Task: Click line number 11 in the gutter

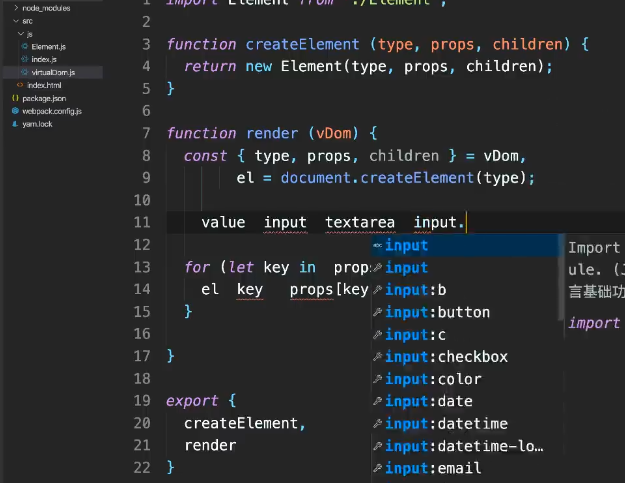Action: pyautogui.click(x=142, y=222)
